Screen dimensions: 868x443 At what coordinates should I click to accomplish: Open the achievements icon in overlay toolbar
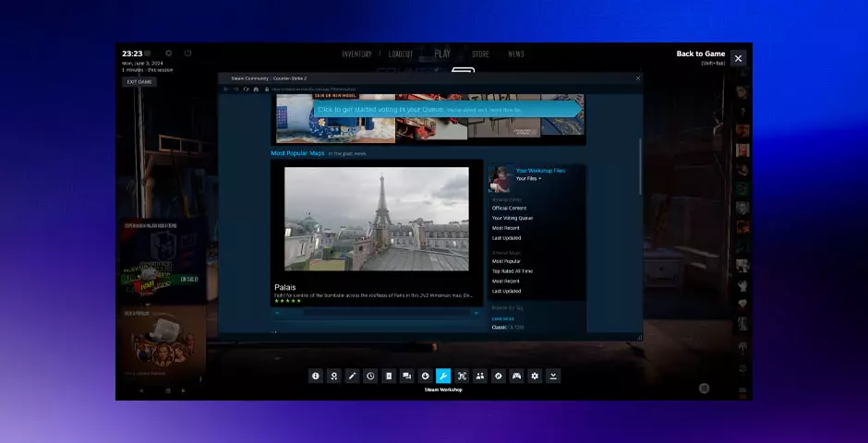point(333,376)
